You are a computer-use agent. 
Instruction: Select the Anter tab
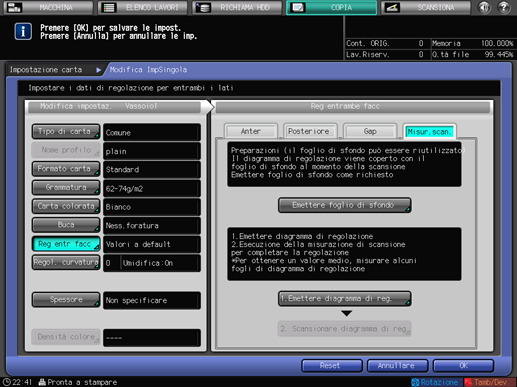(x=251, y=131)
